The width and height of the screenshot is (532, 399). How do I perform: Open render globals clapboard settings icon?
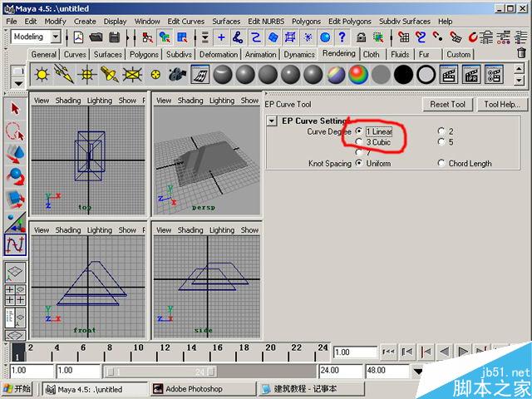494,74
